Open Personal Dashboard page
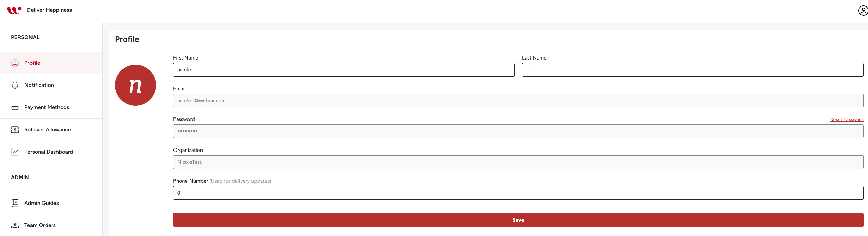Screen dimensions: 868x236 pyautogui.click(x=49, y=152)
